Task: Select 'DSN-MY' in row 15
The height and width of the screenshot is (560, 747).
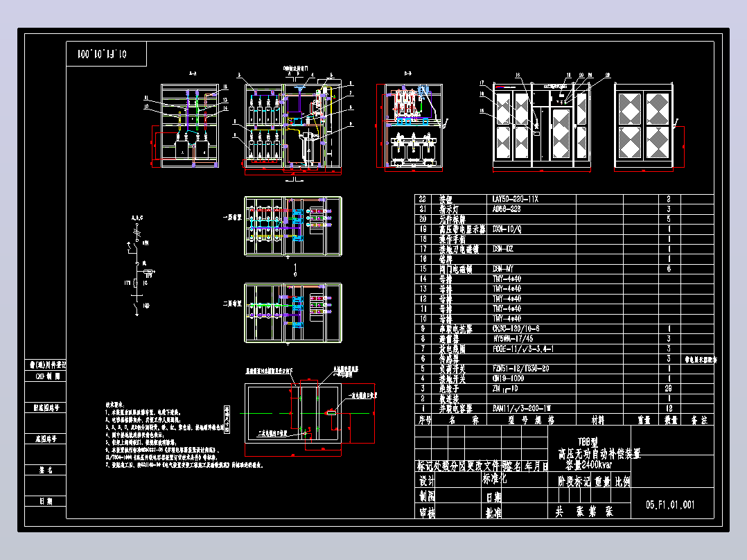Action: pos(502,269)
